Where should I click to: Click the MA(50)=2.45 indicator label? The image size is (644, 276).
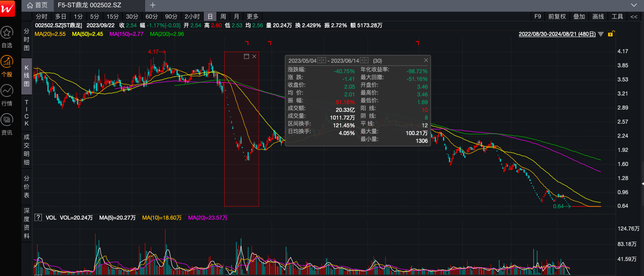click(x=88, y=34)
